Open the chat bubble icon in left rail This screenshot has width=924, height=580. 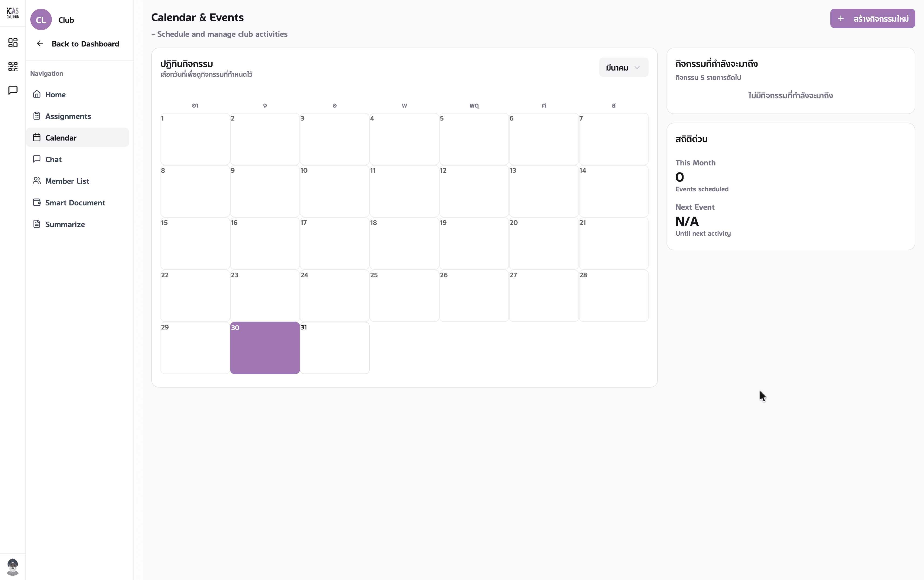(x=13, y=90)
